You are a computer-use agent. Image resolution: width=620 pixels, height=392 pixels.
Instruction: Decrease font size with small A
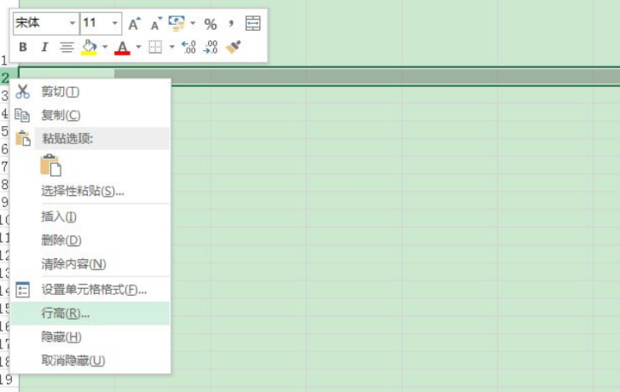(157, 24)
